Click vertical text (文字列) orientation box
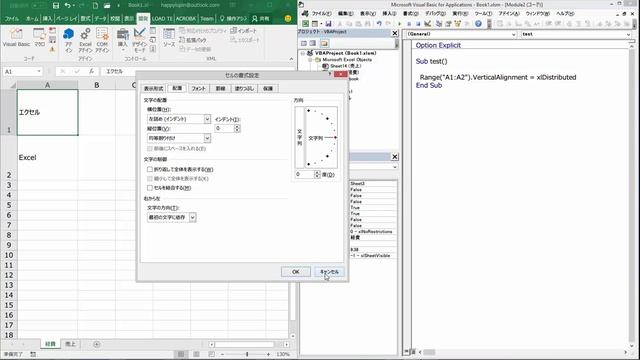Image resolution: width=640 pixels, height=360 pixels. click(x=299, y=138)
